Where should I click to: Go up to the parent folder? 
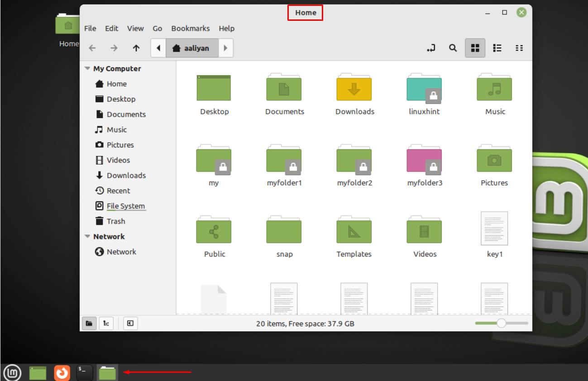click(x=136, y=48)
